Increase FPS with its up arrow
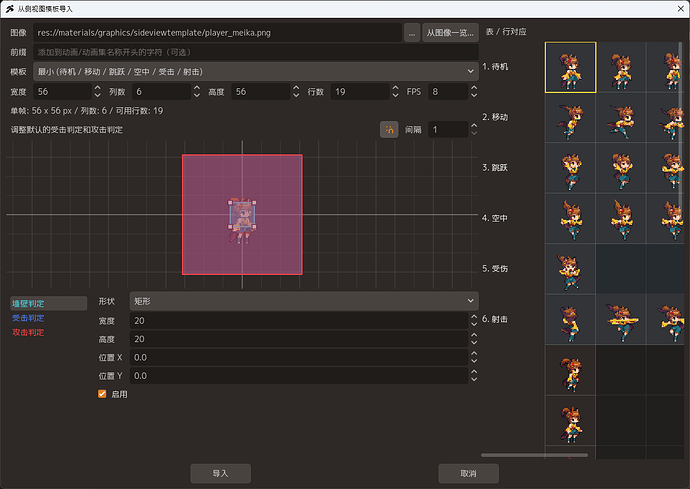 474,88
